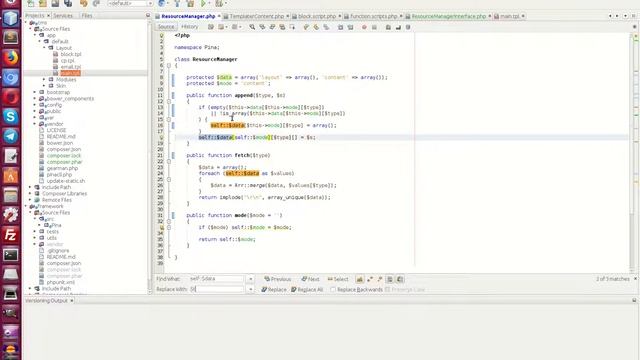640x360 pixels.
Task: Run the project with green play icon
Action: pos(203,3)
